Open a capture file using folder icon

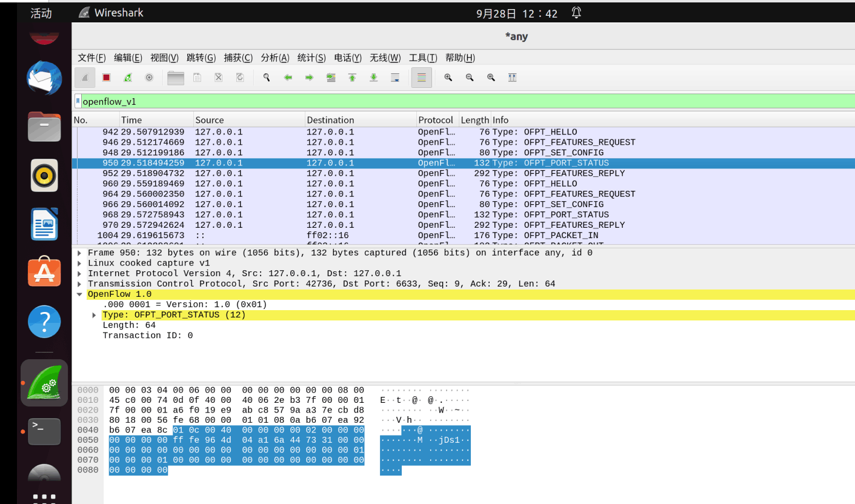[176, 78]
